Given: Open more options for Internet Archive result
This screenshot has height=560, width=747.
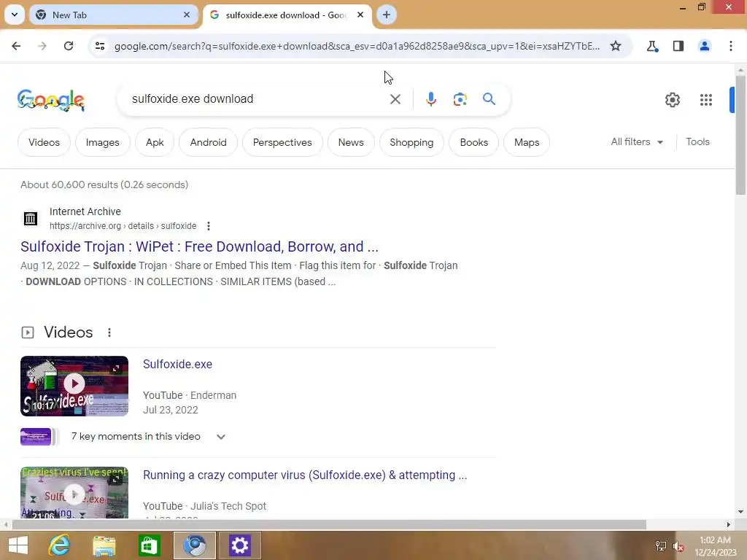Looking at the screenshot, I should [x=208, y=226].
